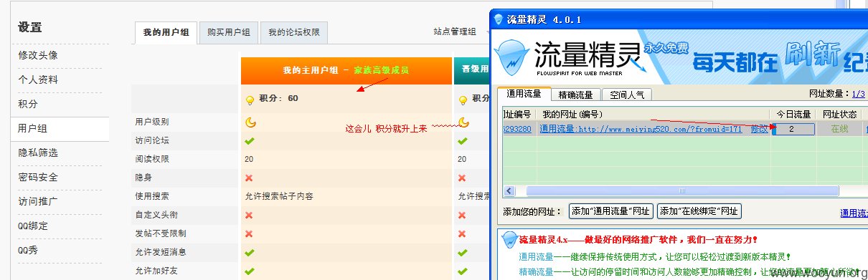Click the 用户级别 row label
This screenshot has height=280, width=868.
pos(152,122)
